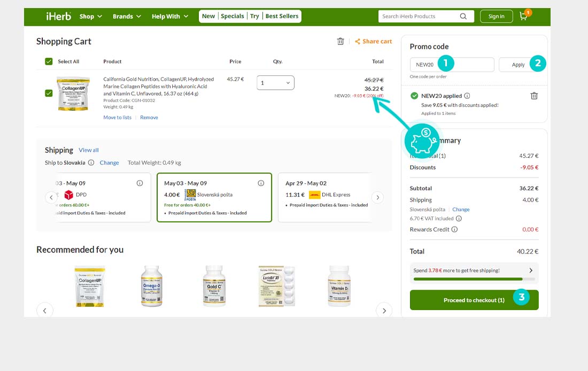The width and height of the screenshot is (588, 371).
Task: Click the free shipping progress bar
Action: click(474, 279)
